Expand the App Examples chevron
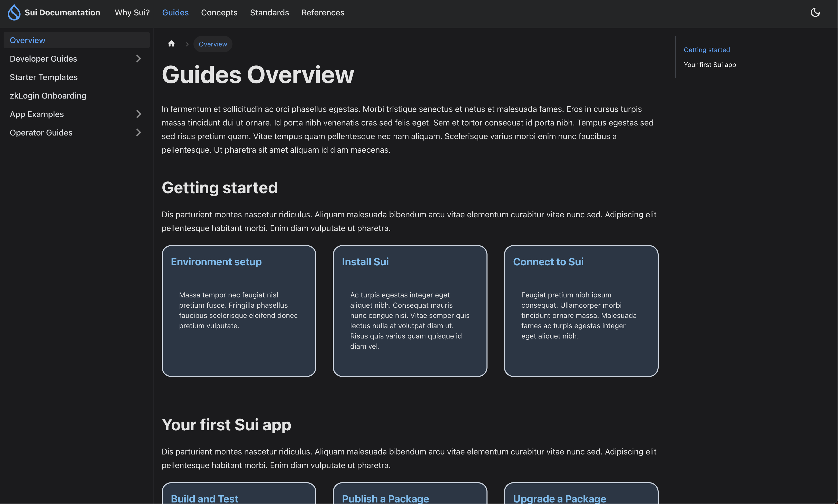838x504 pixels. (139, 114)
